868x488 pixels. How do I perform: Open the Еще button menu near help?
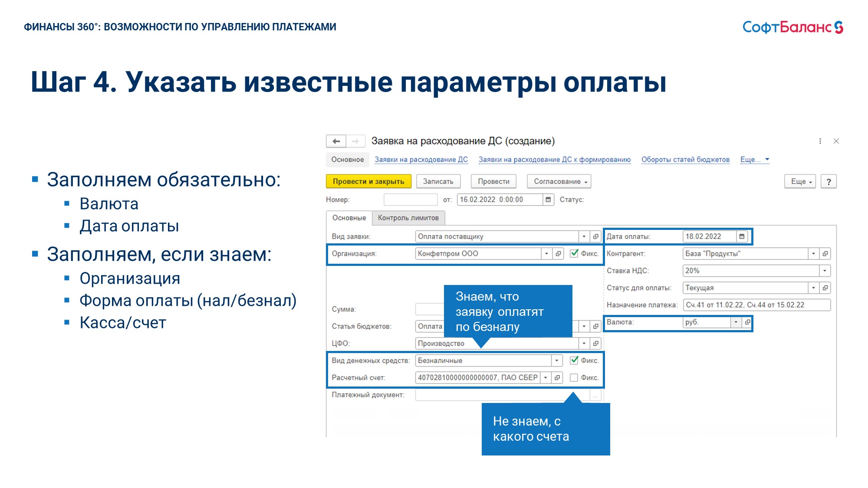point(800,182)
